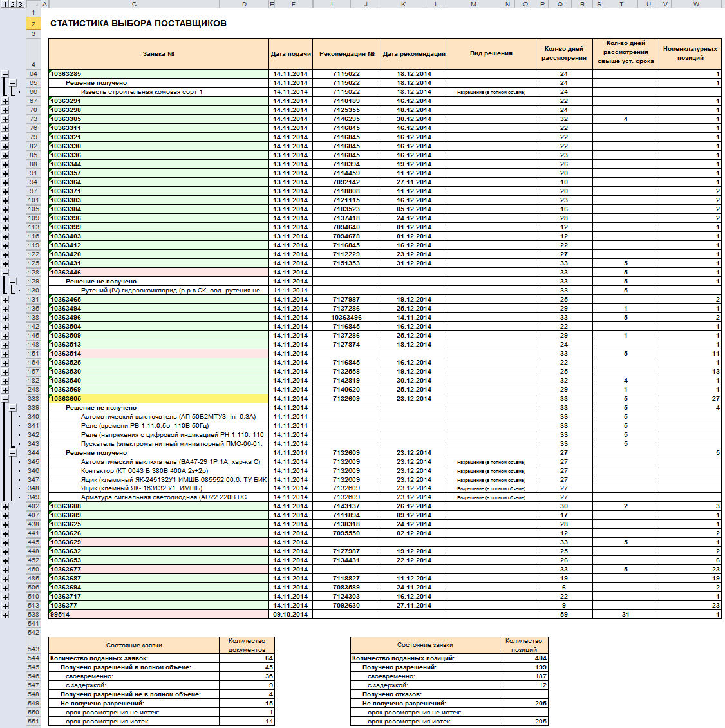Expand the group for request 10363514
This screenshot has width=725, height=728.
5,354
